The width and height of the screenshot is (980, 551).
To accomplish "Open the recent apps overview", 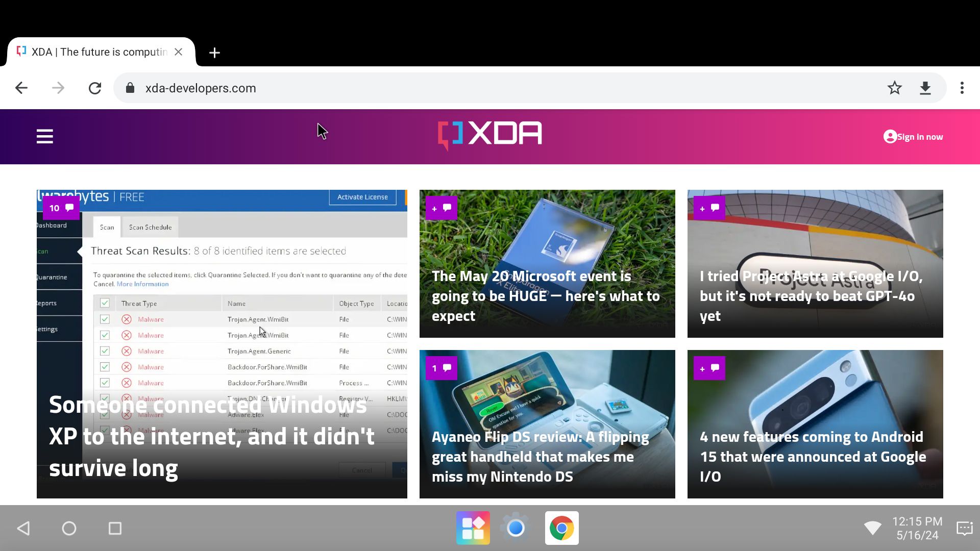I will tap(115, 528).
